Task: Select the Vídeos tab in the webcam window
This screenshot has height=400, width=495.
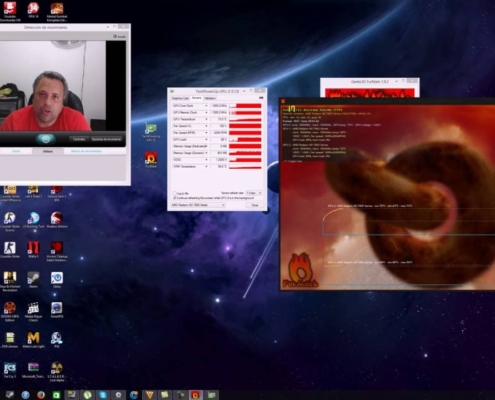Action: pos(48,151)
